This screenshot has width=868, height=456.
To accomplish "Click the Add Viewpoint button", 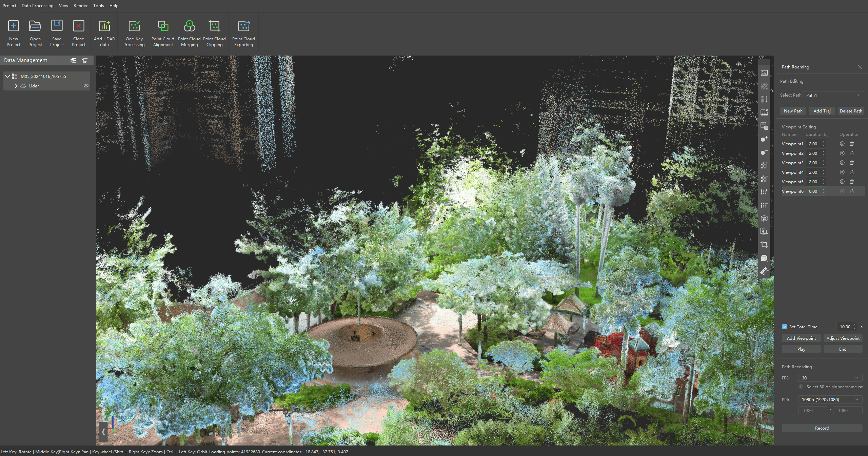I will pyautogui.click(x=801, y=338).
